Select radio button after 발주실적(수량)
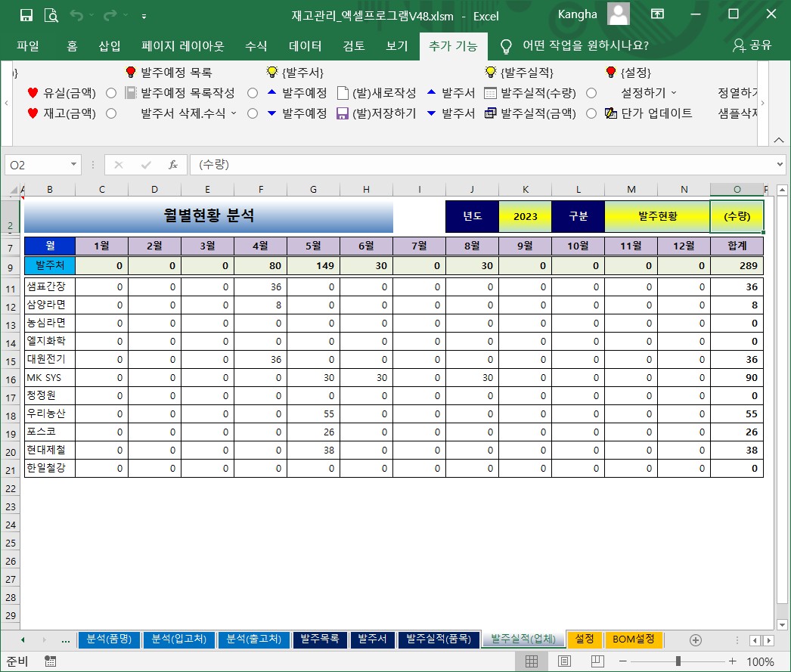This screenshot has height=672, width=791. coord(591,93)
